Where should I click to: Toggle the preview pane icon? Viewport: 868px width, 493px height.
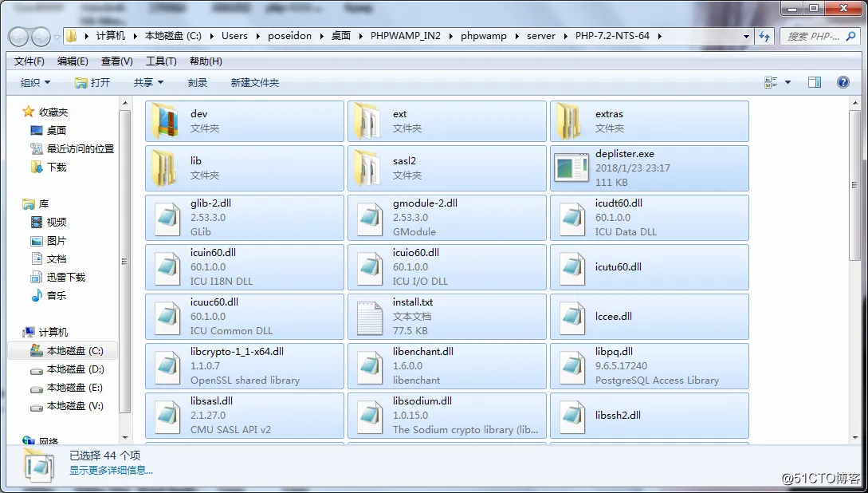click(815, 82)
